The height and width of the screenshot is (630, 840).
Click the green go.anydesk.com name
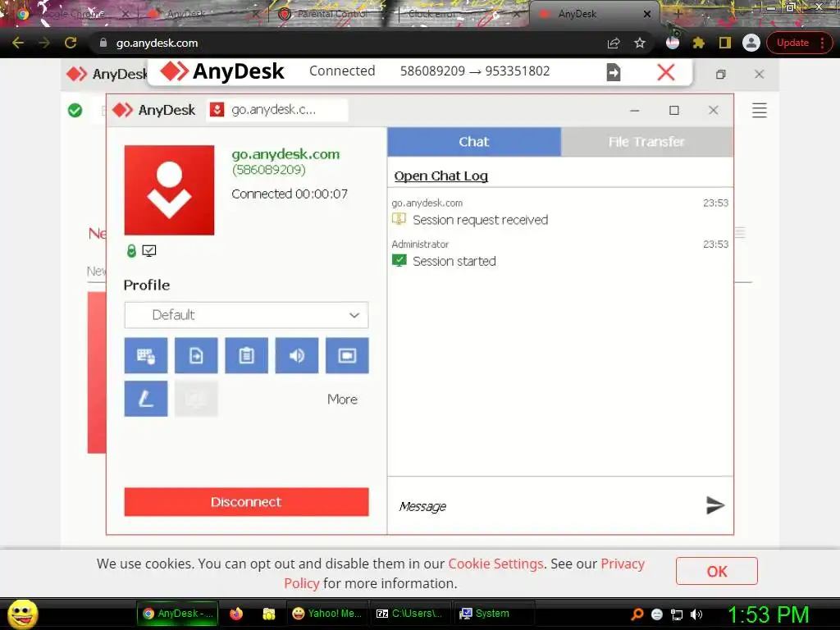click(285, 154)
